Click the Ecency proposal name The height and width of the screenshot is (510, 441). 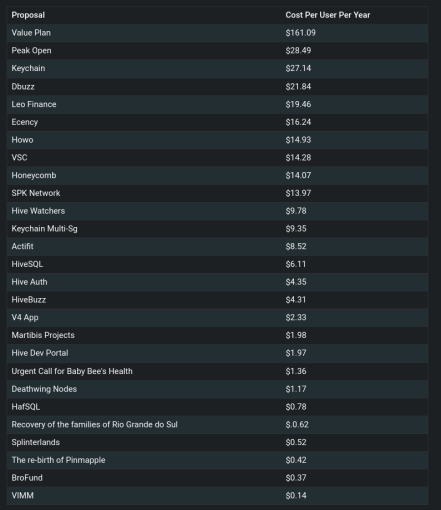pyautogui.click(x=25, y=122)
